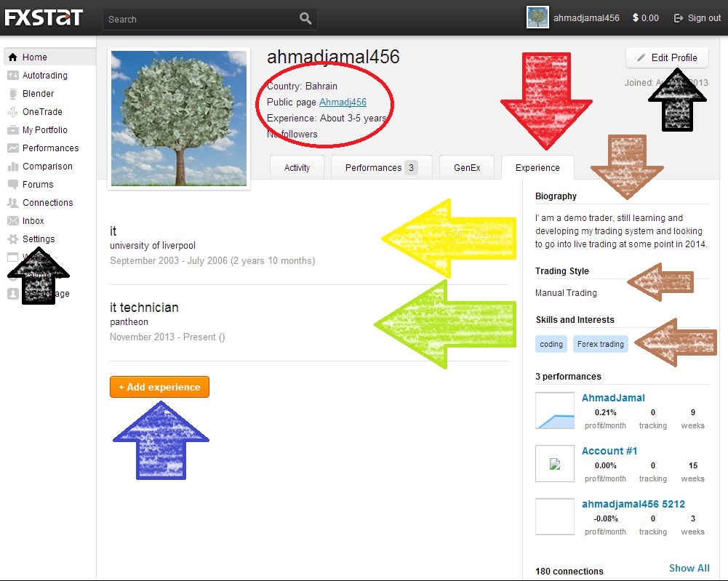Open Settings gear in sidebar
This screenshot has height=581, width=728.
click(38, 239)
